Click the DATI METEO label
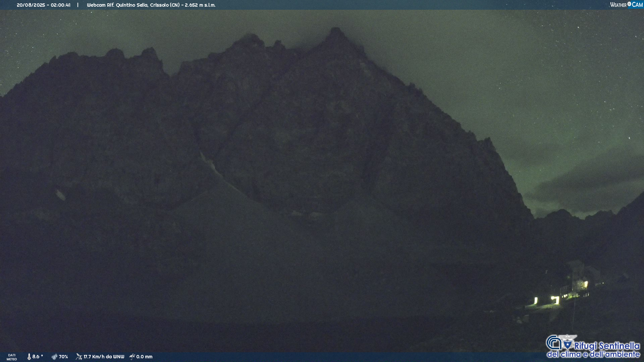 point(12,357)
